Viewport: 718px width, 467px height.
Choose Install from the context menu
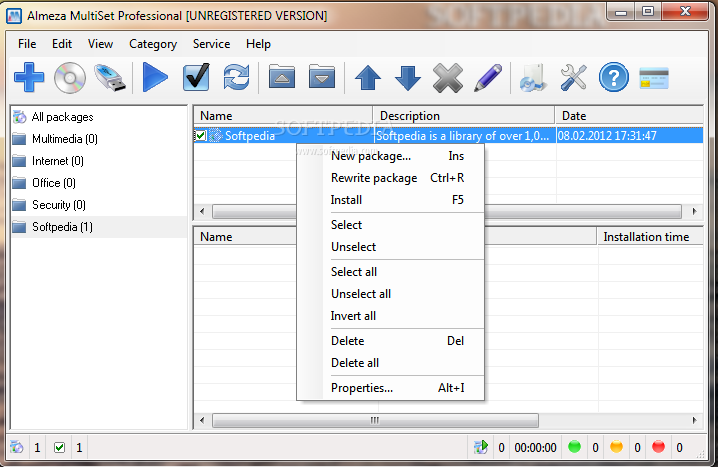tap(391, 200)
